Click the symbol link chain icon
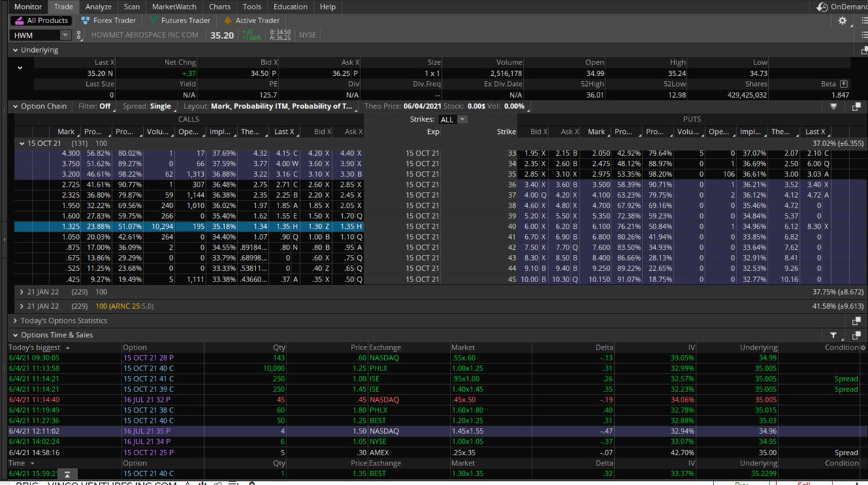Viewport: 868px width, 485px height. click(80, 35)
